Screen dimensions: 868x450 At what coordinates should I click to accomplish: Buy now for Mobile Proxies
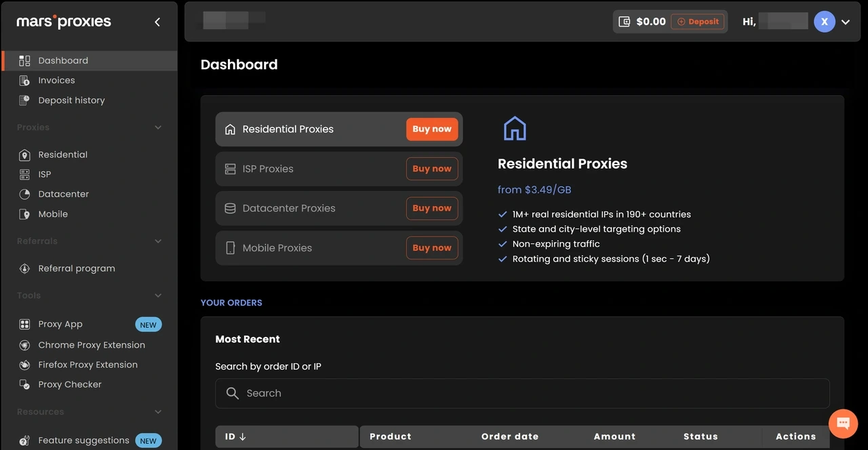coord(432,248)
